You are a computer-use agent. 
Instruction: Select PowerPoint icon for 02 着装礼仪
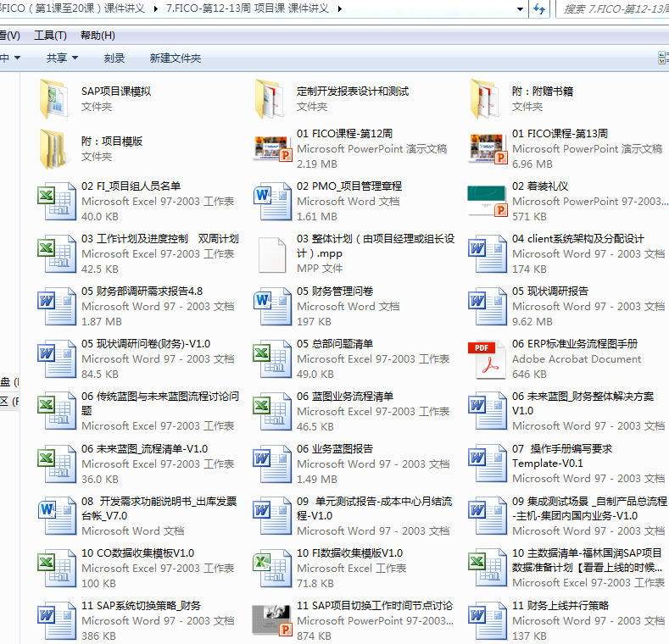[x=488, y=202]
